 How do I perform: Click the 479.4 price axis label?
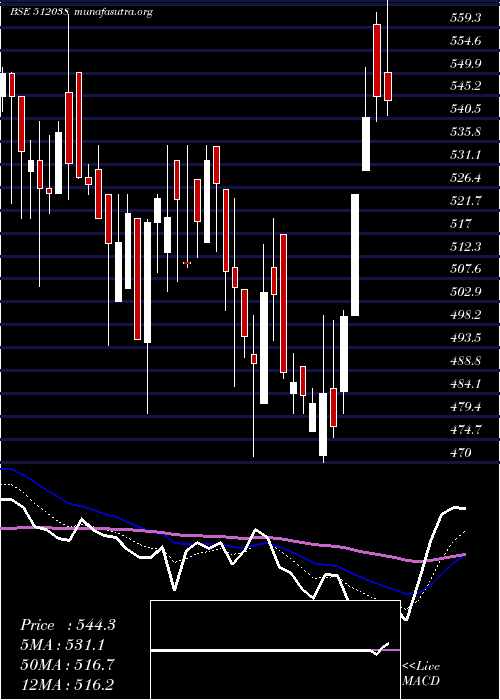click(x=465, y=407)
